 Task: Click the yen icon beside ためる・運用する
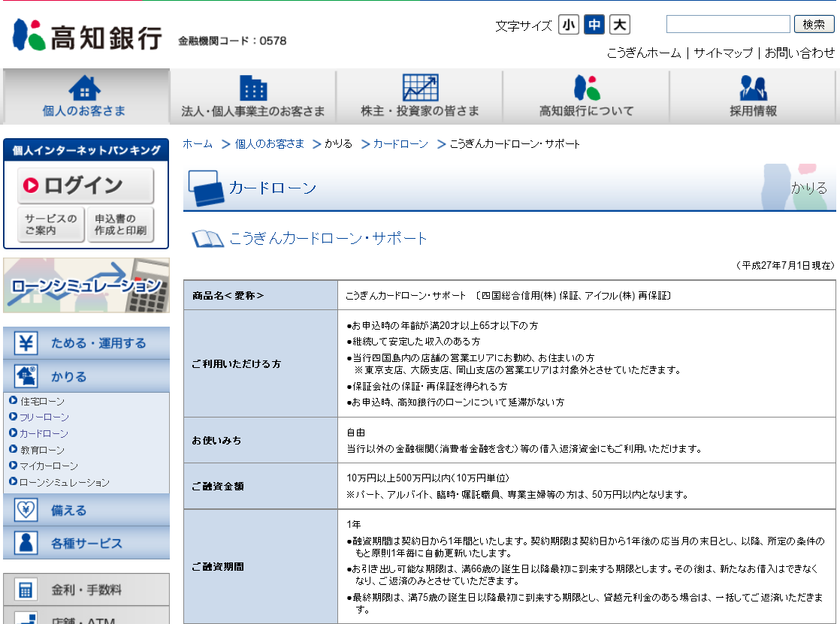pos(26,343)
